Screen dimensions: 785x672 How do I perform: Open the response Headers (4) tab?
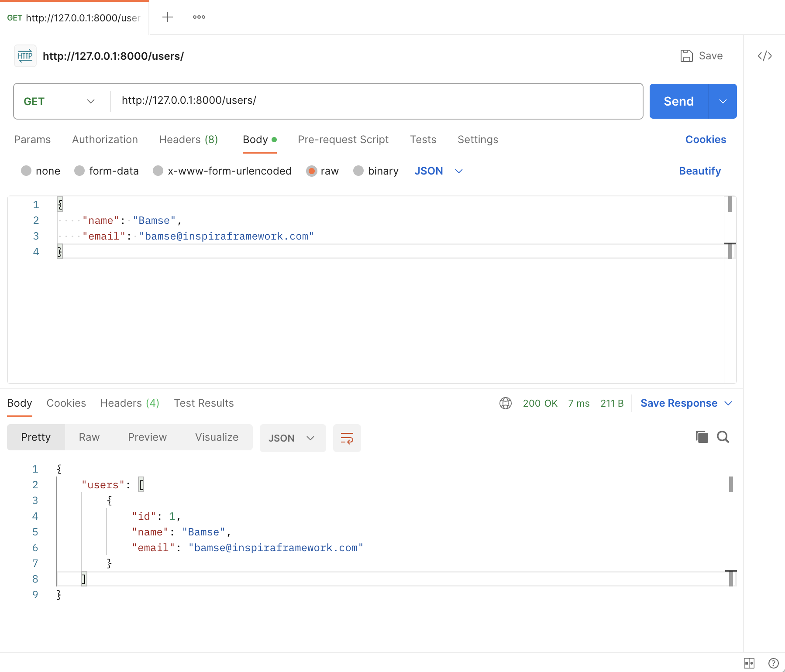click(130, 403)
